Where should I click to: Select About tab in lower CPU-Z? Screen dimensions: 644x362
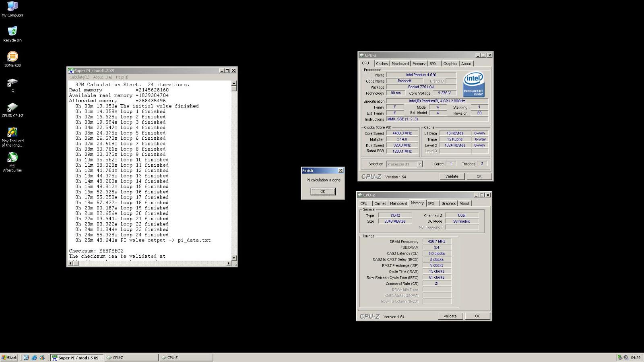464,203
